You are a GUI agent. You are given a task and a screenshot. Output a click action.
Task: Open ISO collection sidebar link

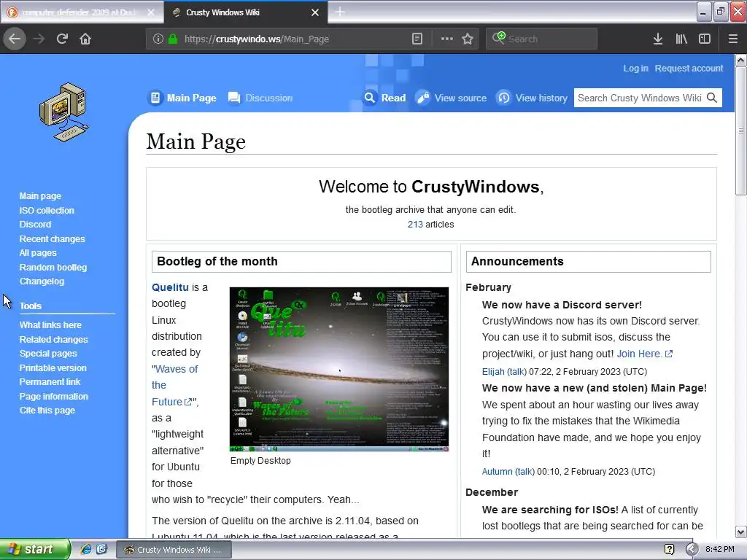tap(47, 210)
